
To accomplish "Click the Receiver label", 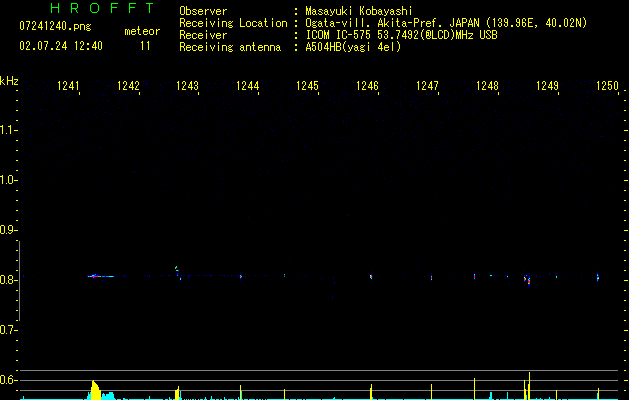I will [x=203, y=35].
